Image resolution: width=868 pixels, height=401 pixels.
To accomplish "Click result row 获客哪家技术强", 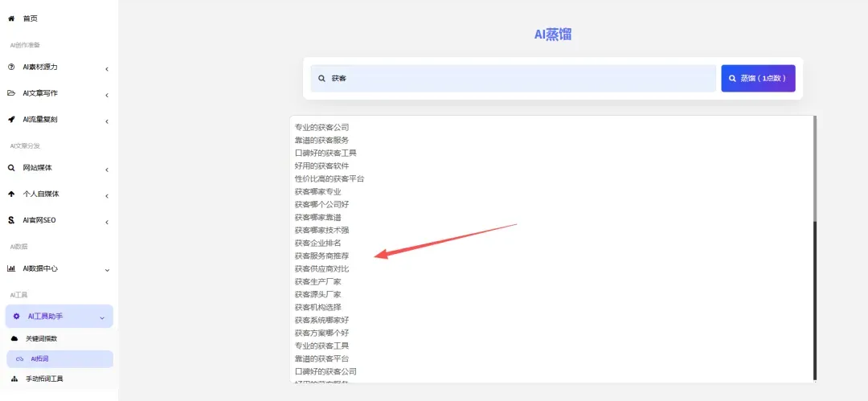I will click(321, 231).
